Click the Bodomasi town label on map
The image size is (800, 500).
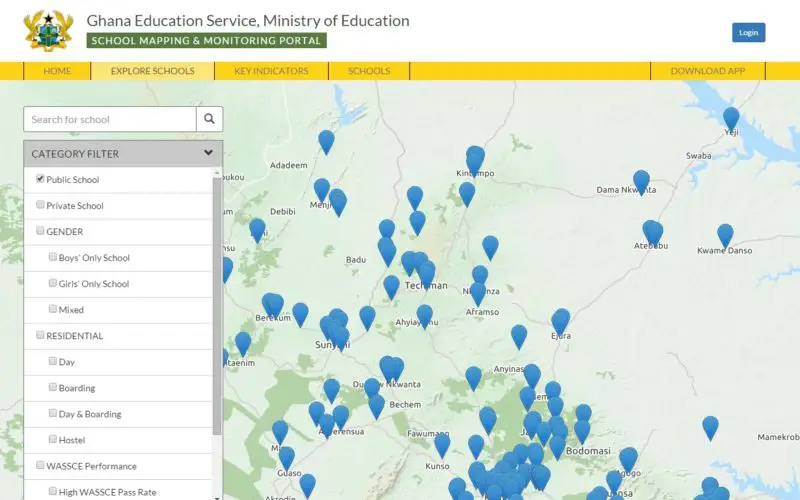point(588,451)
